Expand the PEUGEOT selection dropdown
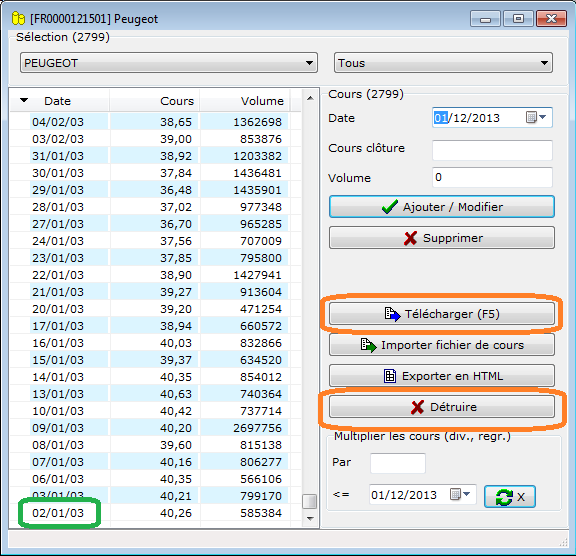 coord(309,63)
